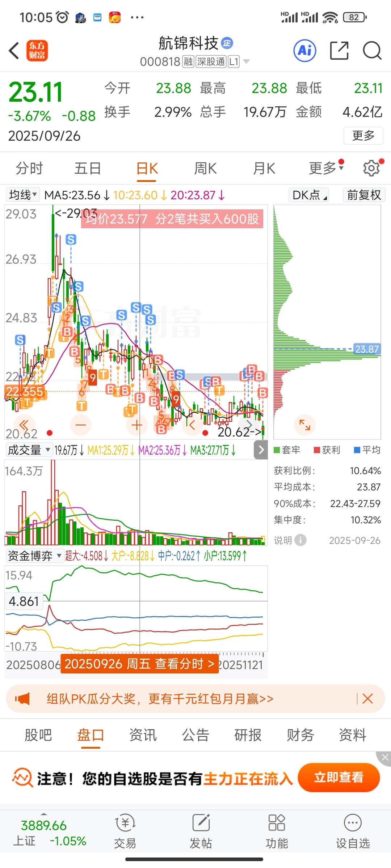This screenshot has height=868, width=391.
Task: Move crosshair right one candle
Action: pos(249,425)
